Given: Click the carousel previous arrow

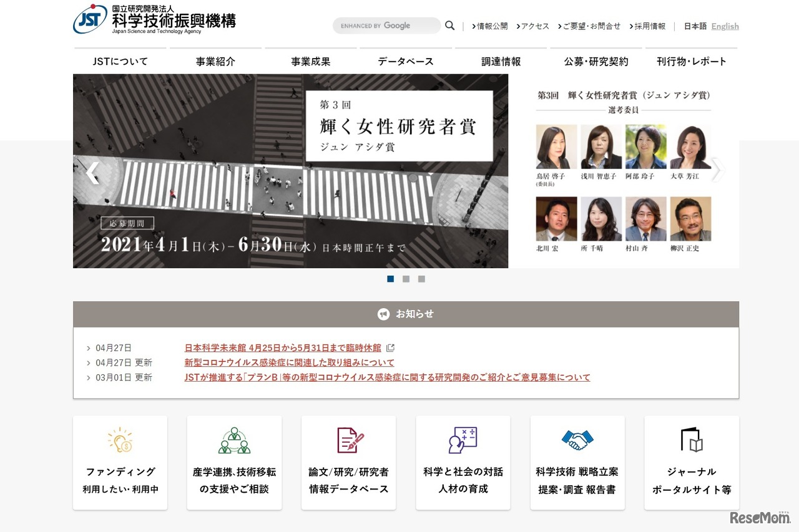Looking at the screenshot, I should (x=94, y=173).
